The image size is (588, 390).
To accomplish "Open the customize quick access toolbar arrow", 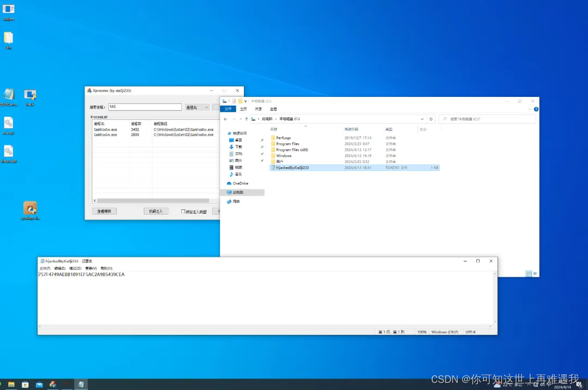I will [x=246, y=101].
